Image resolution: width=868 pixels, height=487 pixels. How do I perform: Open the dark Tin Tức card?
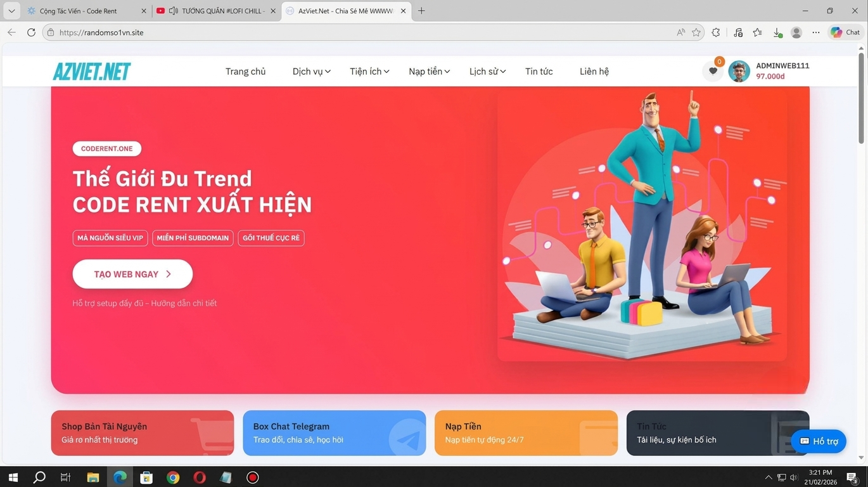(718, 433)
